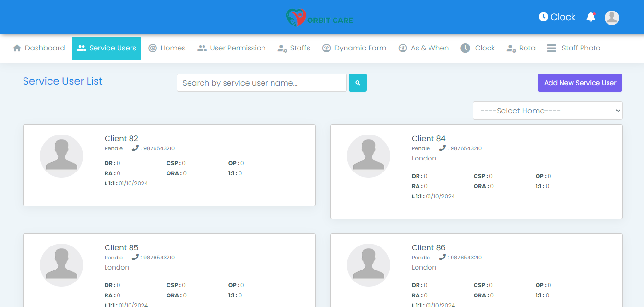Click the notification bell icon
The width and height of the screenshot is (644, 307).
(591, 17)
